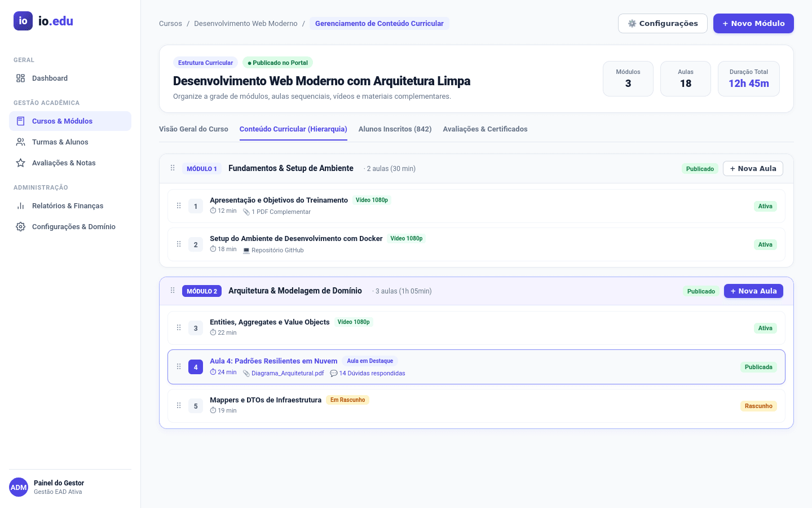Click the clock icon beside 24 min
Image resolution: width=812 pixels, height=508 pixels.
pyautogui.click(x=213, y=372)
